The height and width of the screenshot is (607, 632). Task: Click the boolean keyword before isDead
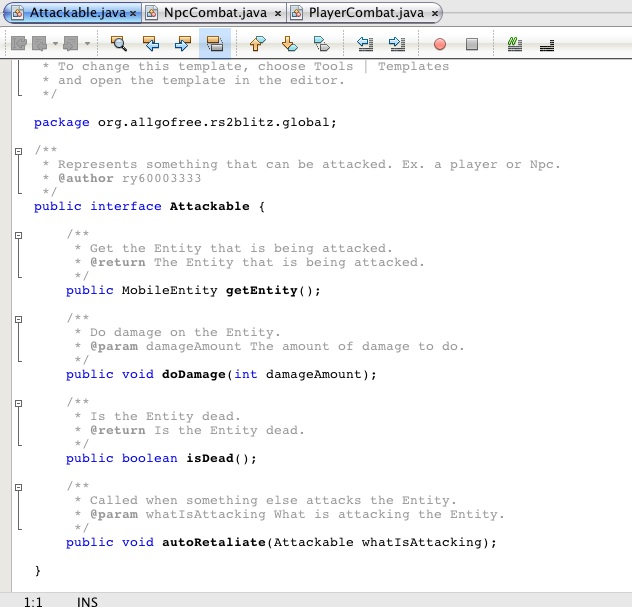150,458
